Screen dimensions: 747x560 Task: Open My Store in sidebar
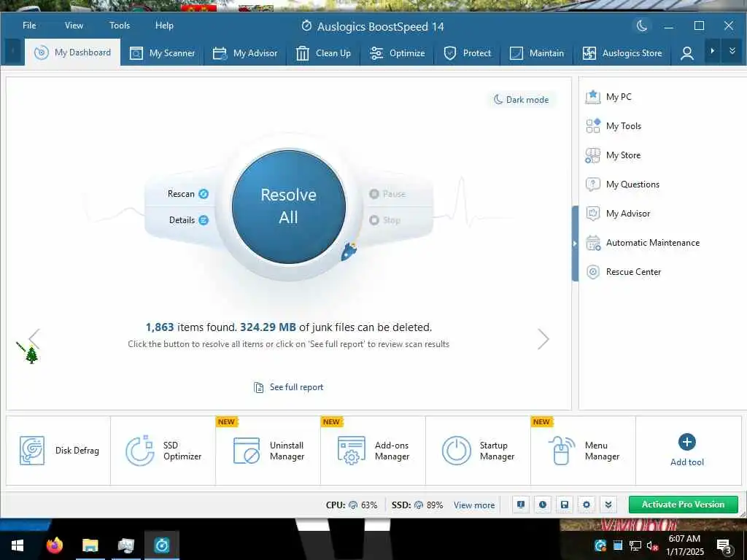pos(613,155)
